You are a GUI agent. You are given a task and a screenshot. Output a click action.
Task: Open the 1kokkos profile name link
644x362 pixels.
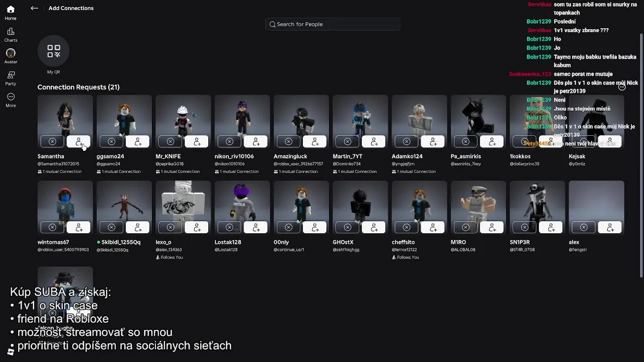(520, 156)
